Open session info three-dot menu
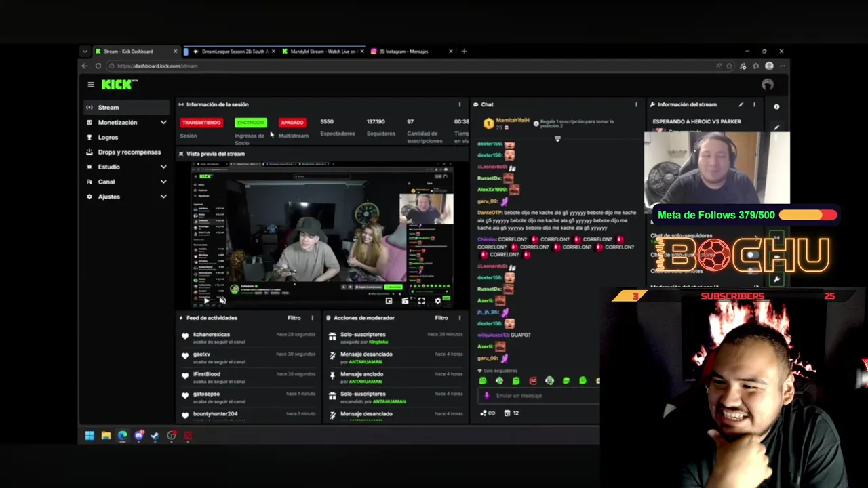 click(x=460, y=104)
